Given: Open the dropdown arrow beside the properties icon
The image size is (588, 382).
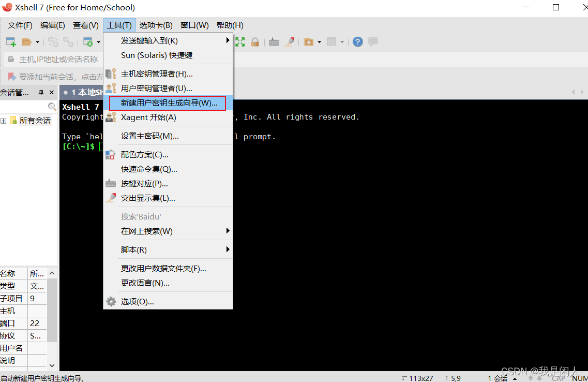Looking at the screenshot, I should 99,42.
